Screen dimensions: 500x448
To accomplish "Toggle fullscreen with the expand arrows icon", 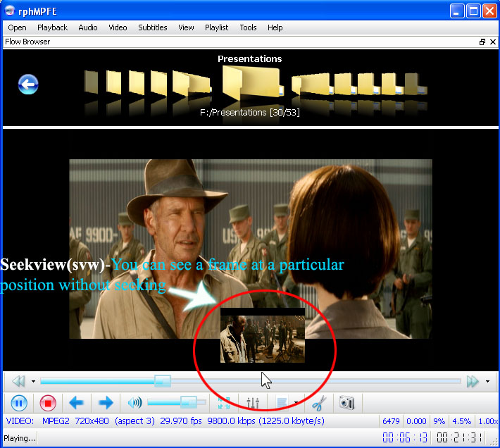I will pyautogui.click(x=224, y=403).
